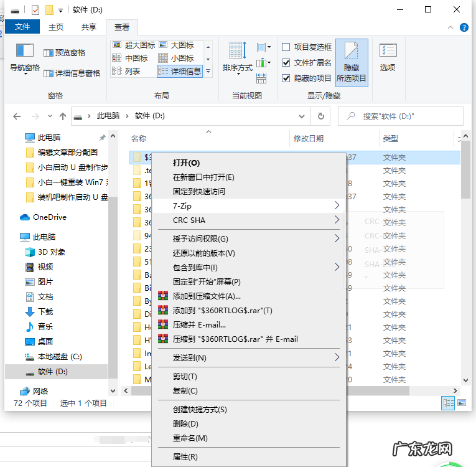The image size is (476, 467).
Task: Choose 添加到压缩文件(A)... in the context menu
Action: (x=249, y=296)
